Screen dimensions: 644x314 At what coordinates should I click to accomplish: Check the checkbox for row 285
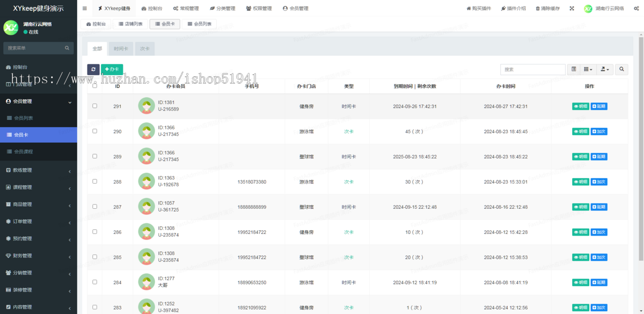pos(95,257)
